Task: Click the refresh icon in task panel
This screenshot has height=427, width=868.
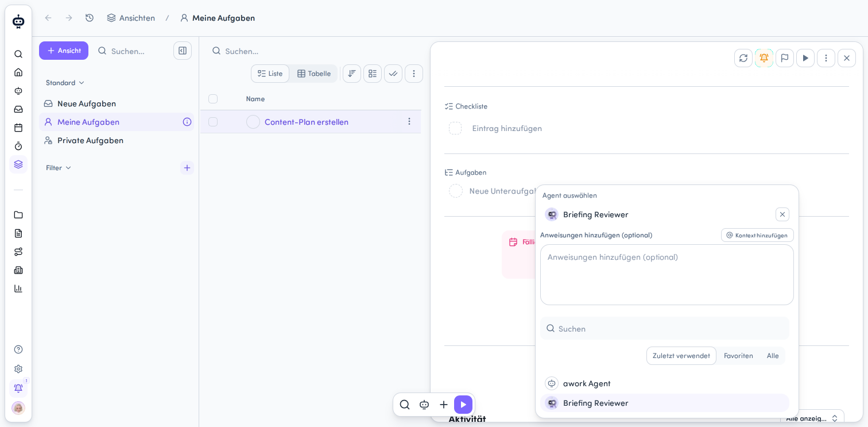Action: click(743, 58)
